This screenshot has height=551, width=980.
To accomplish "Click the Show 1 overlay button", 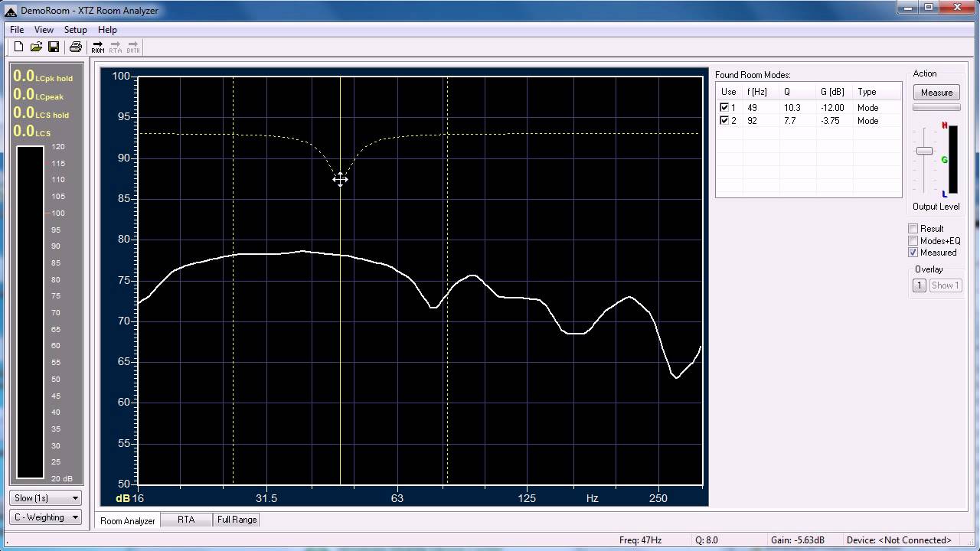I will (945, 285).
